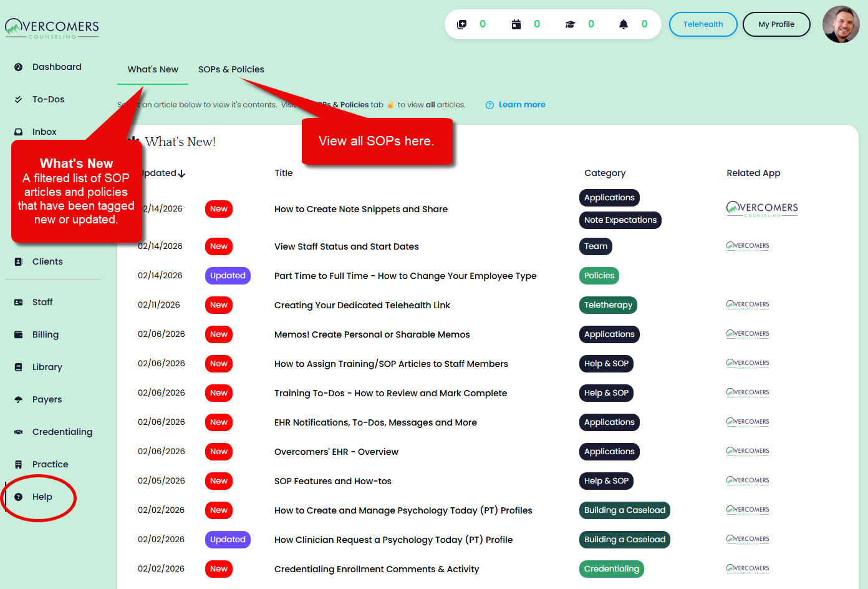Viewport: 868px width, 589px height.
Task: Switch to the What's New tab
Action: (x=153, y=69)
